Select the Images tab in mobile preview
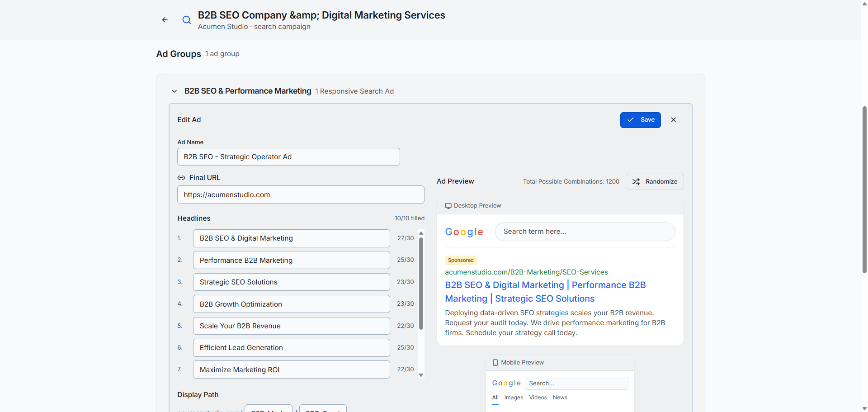The height and width of the screenshot is (412, 868). coord(514,398)
